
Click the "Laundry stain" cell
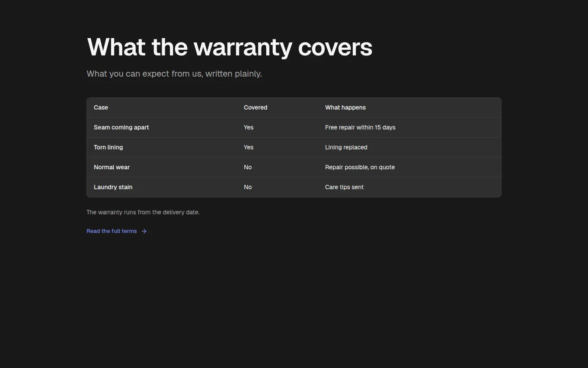[162, 187]
